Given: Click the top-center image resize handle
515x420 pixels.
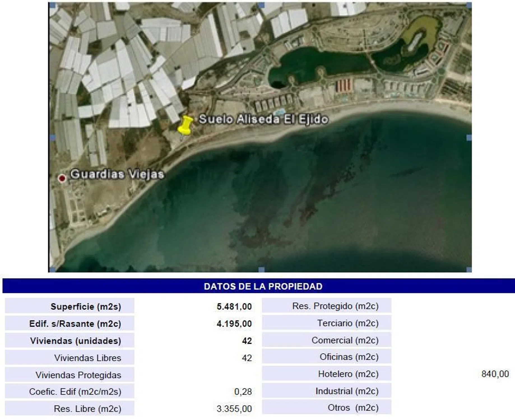Looking at the screenshot, I should 261,5.
